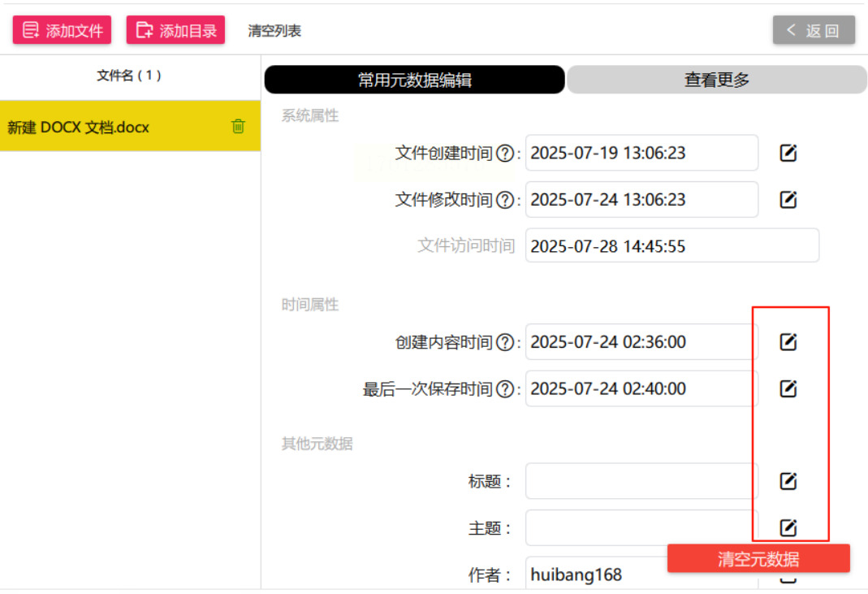Viewport: 868px width, 594px height.
Task: Click edit icon for 标题 field
Action: point(788,481)
